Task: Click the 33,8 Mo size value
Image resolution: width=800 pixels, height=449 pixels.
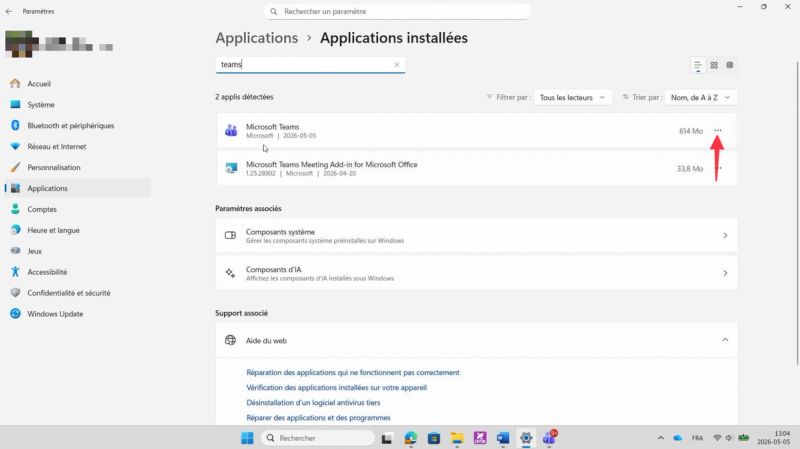Action: 690,168
